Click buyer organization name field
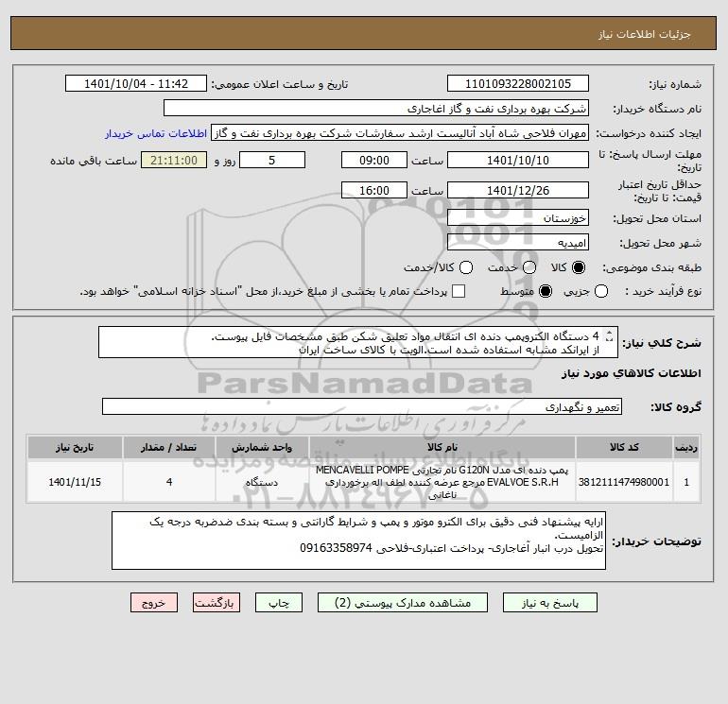This screenshot has height=704, width=728. pyautogui.click(x=376, y=109)
